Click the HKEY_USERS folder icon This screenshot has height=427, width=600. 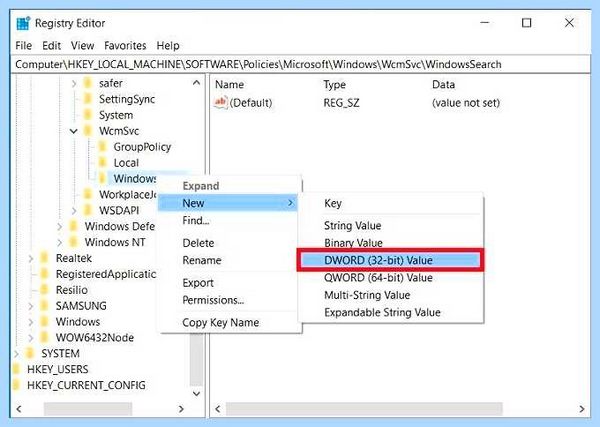(16, 370)
